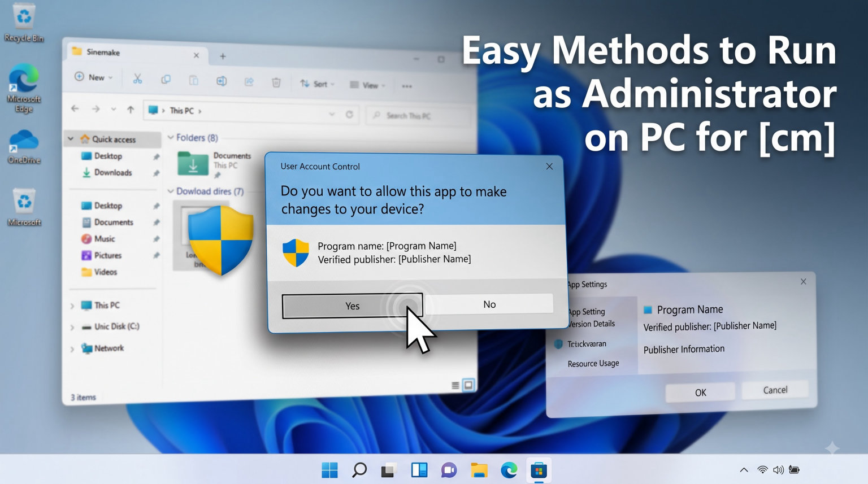The width and height of the screenshot is (868, 484).
Task: Open the Recycle Bin desktop icon
Action: pos(24,23)
